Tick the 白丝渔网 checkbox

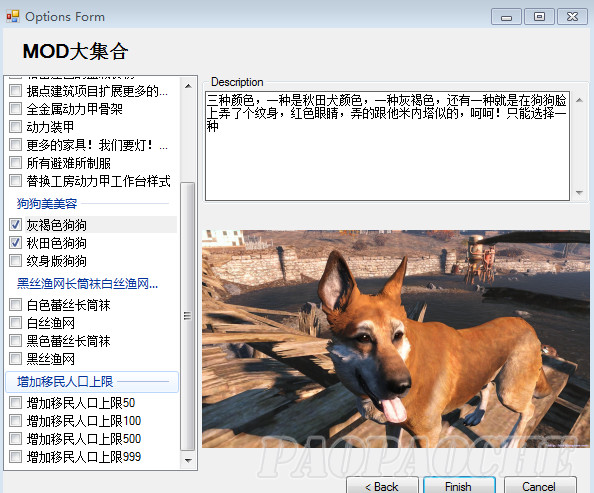point(16,323)
